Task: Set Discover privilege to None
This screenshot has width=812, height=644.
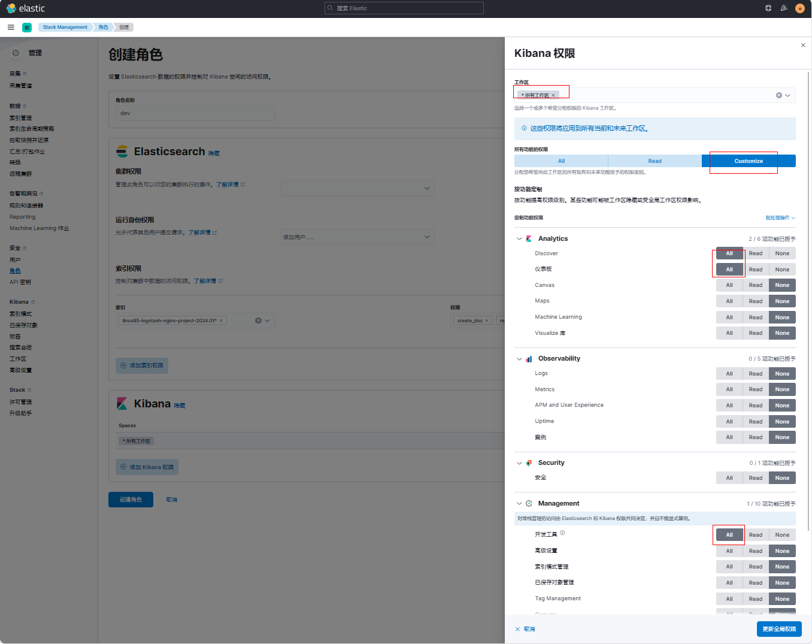Action: [x=782, y=253]
